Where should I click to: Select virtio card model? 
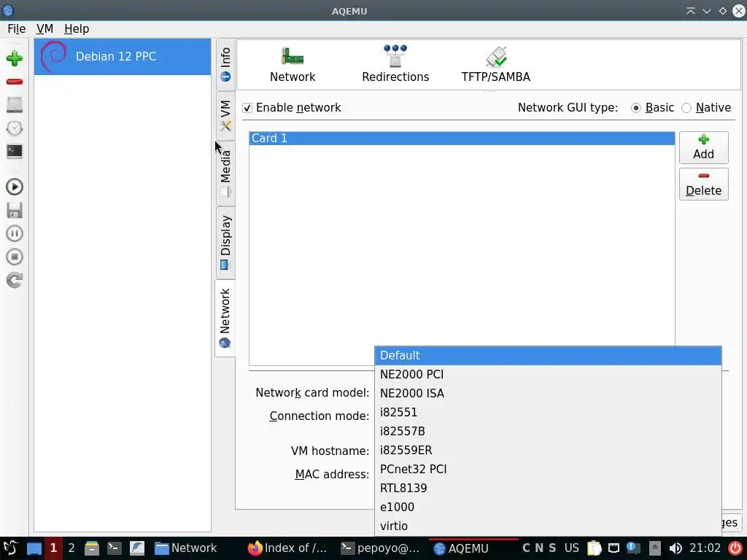coord(548,526)
